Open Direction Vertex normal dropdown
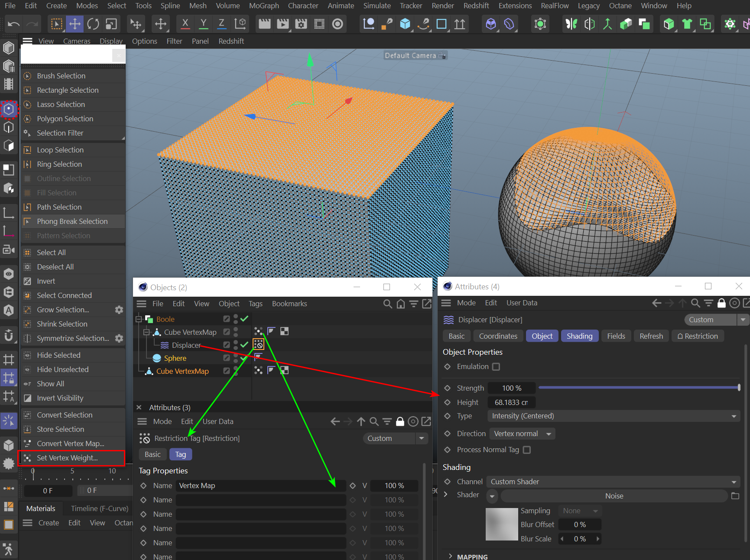Viewport: 750px width, 560px height. [522, 434]
